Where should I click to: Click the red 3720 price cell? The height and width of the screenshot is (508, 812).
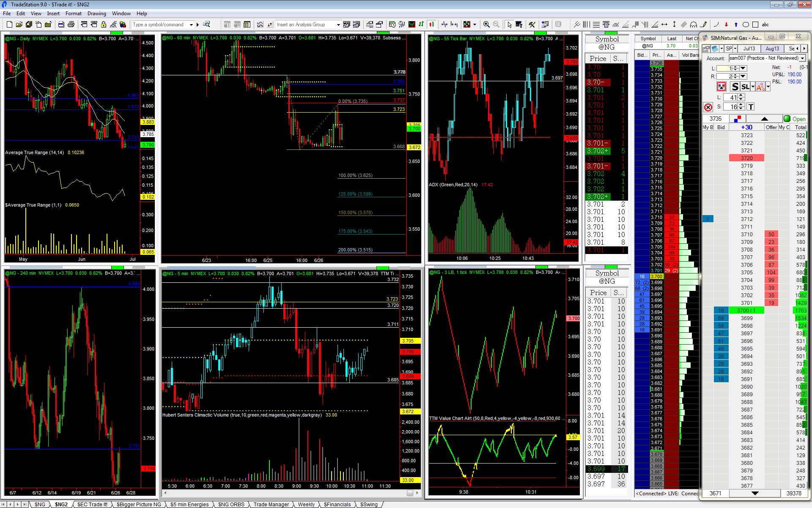[x=746, y=158]
